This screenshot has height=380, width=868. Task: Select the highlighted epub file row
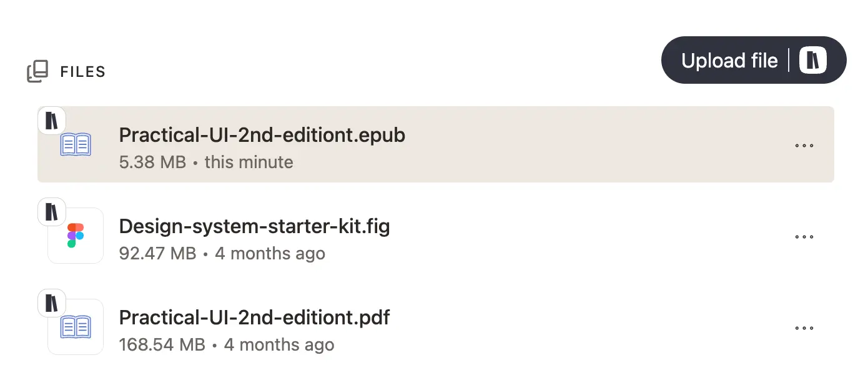[436, 144]
